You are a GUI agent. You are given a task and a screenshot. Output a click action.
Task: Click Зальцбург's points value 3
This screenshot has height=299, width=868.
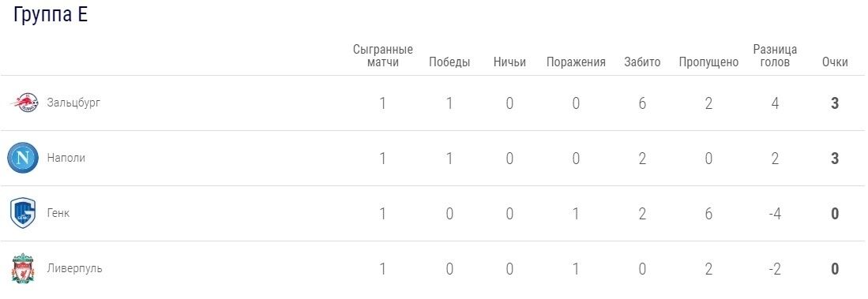click(835, 103)
